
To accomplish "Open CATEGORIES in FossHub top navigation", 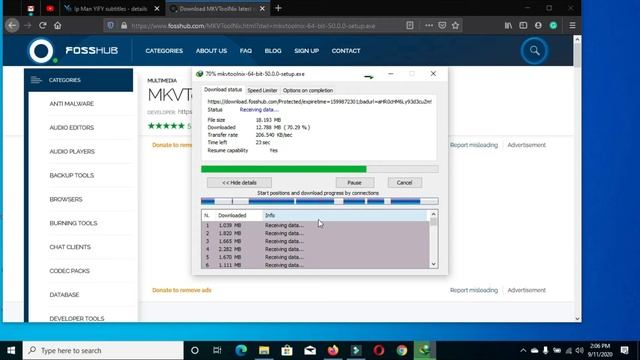I will [x=164, y=51].
